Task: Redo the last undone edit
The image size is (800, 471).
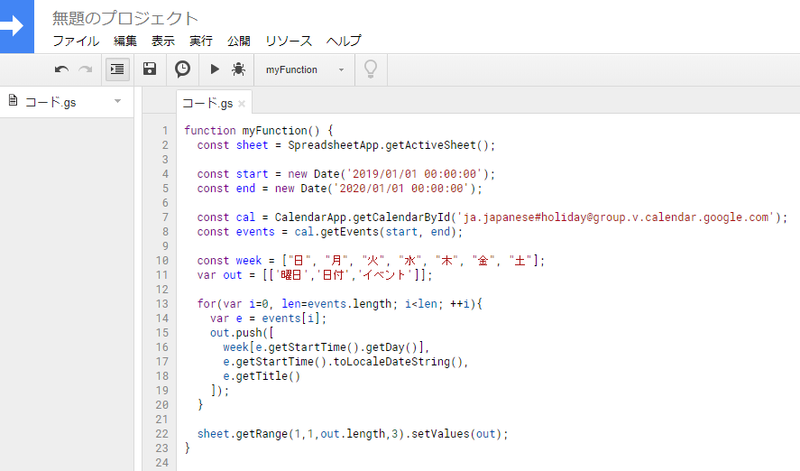Action: 85,69
